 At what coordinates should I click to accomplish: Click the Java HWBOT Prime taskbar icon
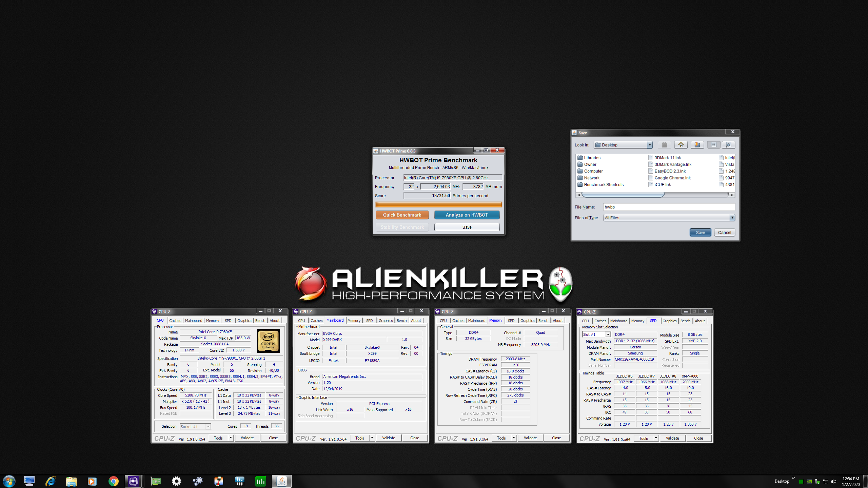click(281, 481)
